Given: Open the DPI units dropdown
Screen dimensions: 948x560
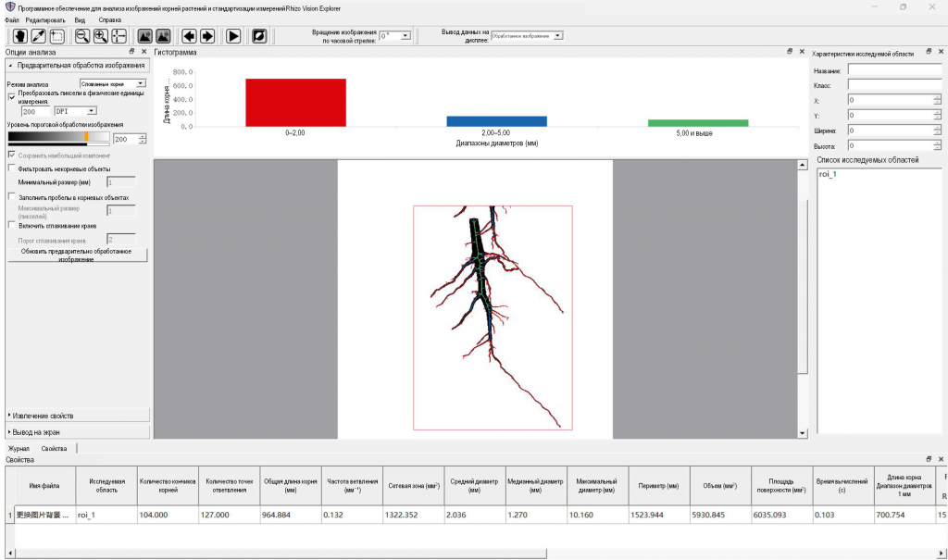Looking at the screenshot, I should pyautogui.click(x=76, y=111).
